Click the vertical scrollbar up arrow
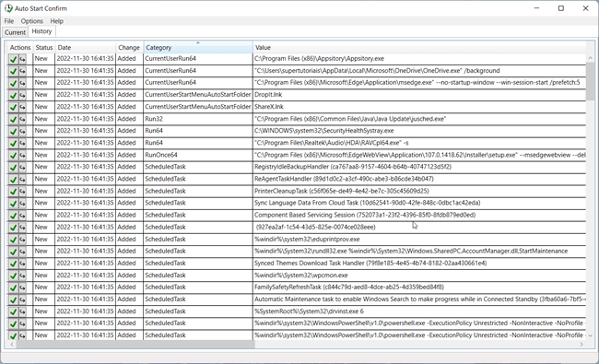The height and width of the screenshot is (364, 599). point(590,58)
